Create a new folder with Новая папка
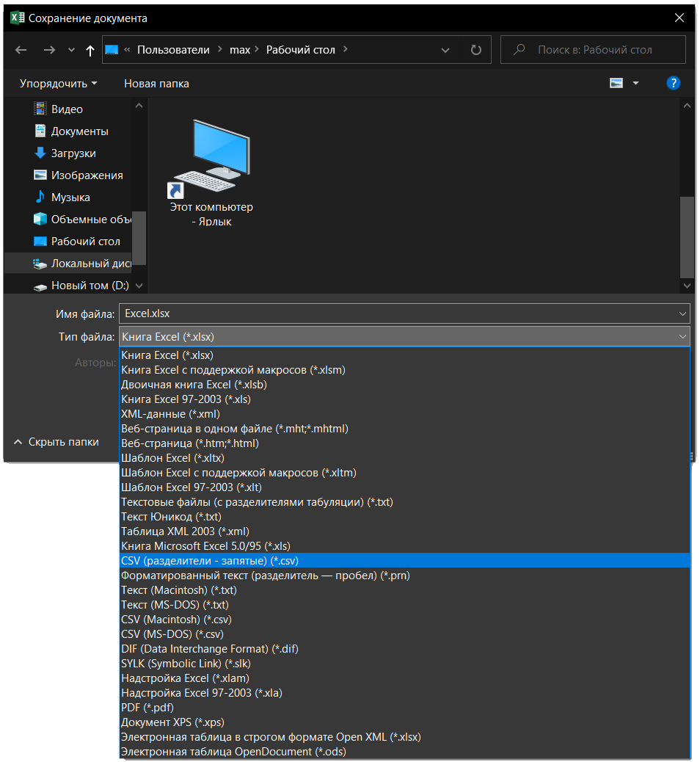The height and width of the screenshot is (762, 700). pos(156,84)
